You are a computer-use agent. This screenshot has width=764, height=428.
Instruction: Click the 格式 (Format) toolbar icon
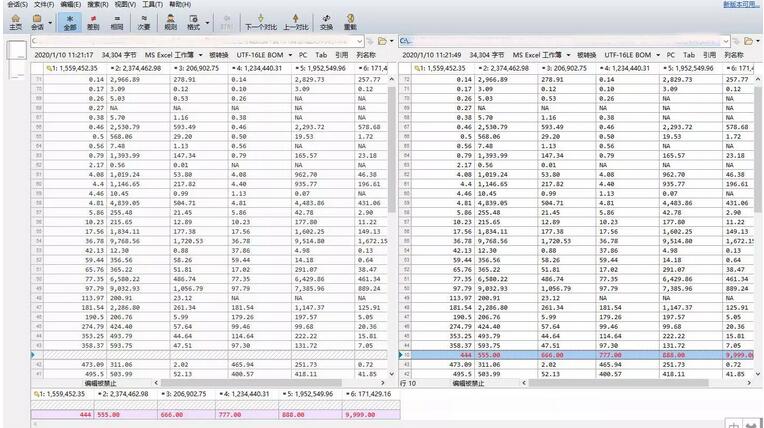click(194, 21)
